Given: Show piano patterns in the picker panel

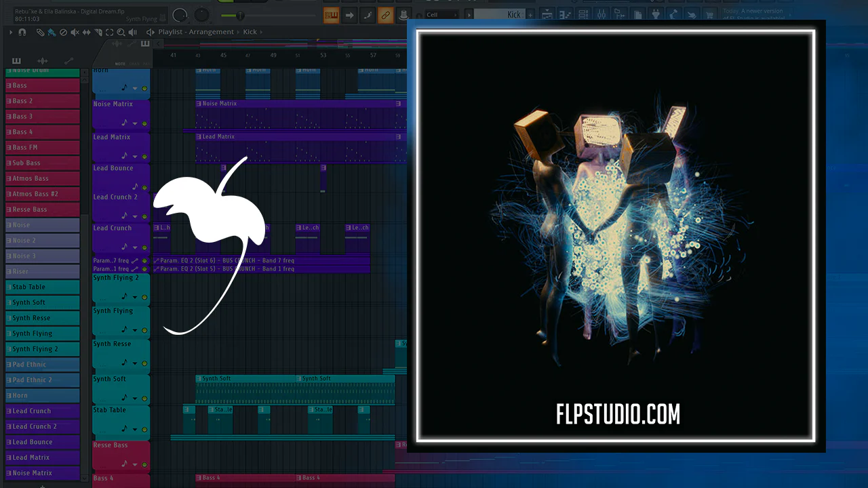Looking at the screenshot, I should pos(17,61).
